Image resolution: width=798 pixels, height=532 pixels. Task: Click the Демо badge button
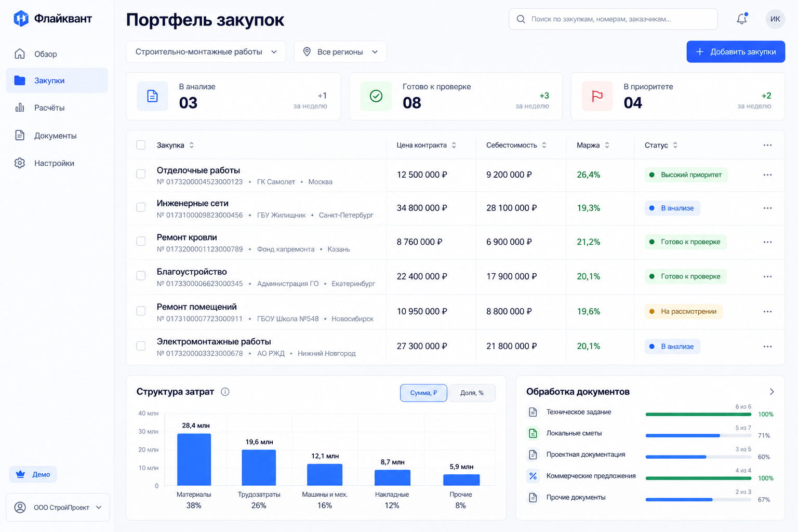33,474
